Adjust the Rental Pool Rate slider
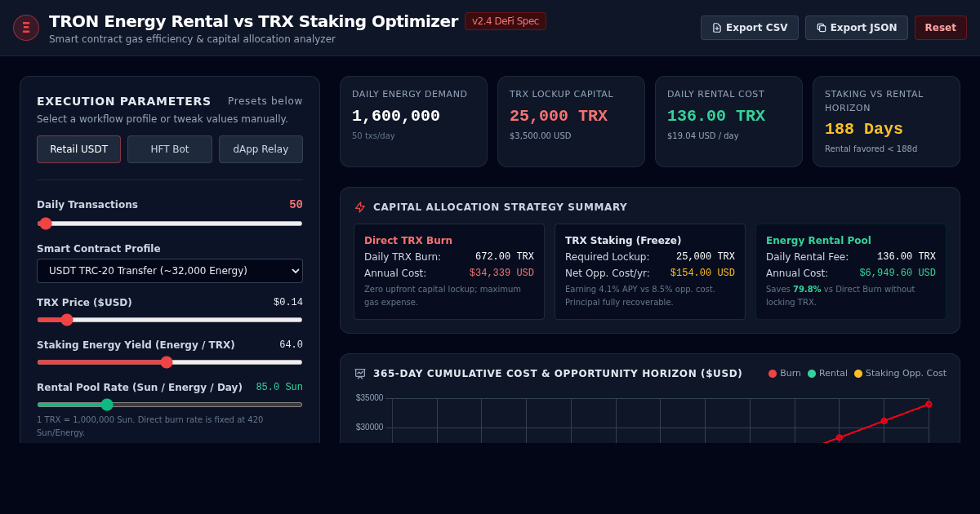Screen dimensions: 980x514 tap(170, 405)
